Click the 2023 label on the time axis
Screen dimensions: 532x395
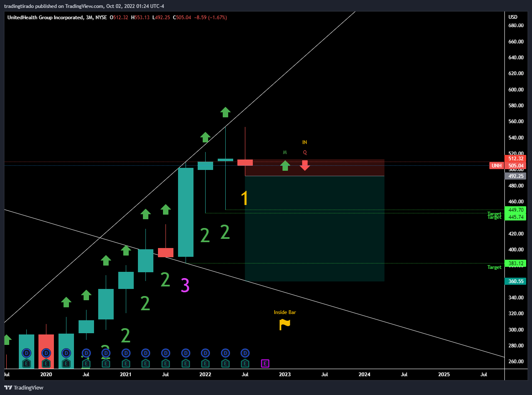pyautogui.click(x=285, y=375)
